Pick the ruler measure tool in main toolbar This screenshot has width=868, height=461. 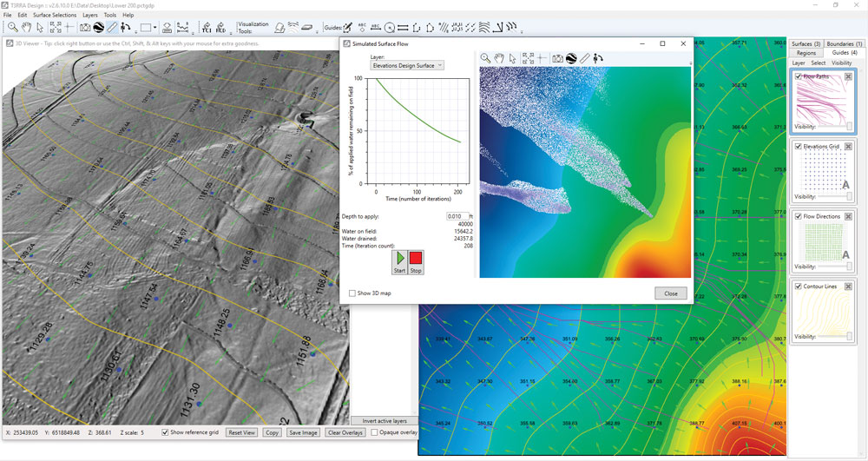[x=113, y=28]
